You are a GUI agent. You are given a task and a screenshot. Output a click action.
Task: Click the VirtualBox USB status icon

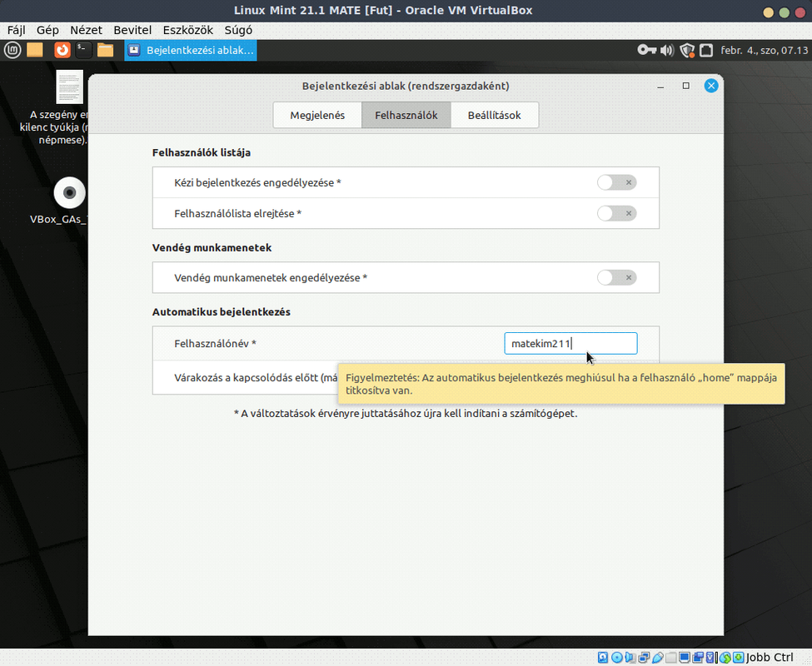(658, 657)
